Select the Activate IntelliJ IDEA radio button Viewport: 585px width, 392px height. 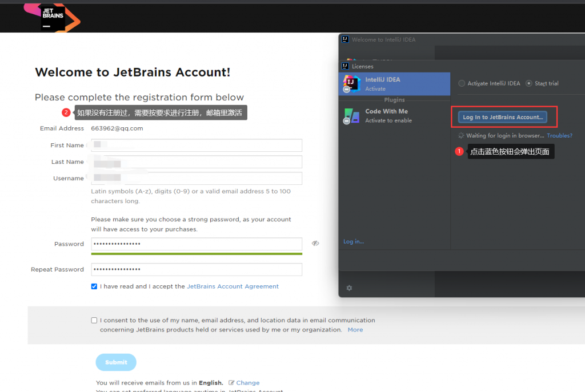[x=462, y=83]
